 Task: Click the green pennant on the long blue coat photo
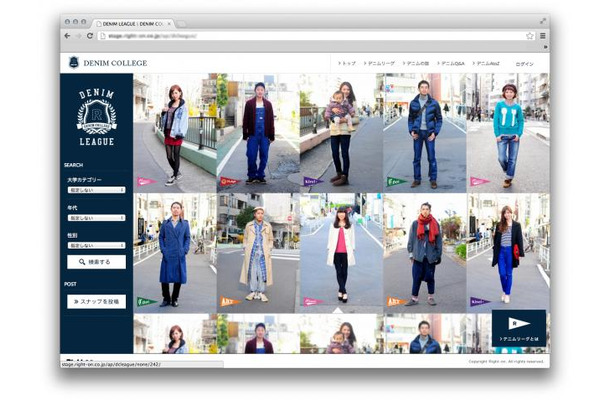147,302
